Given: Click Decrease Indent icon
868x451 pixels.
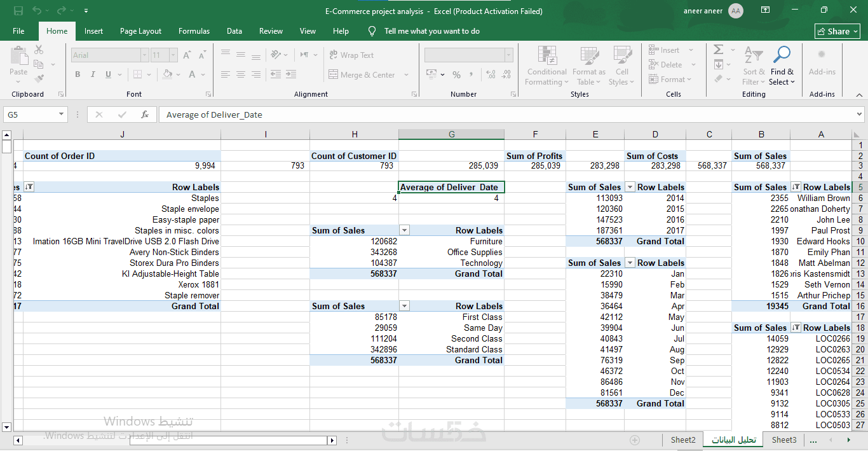Looking at the screenshot, I should point(275,74).
